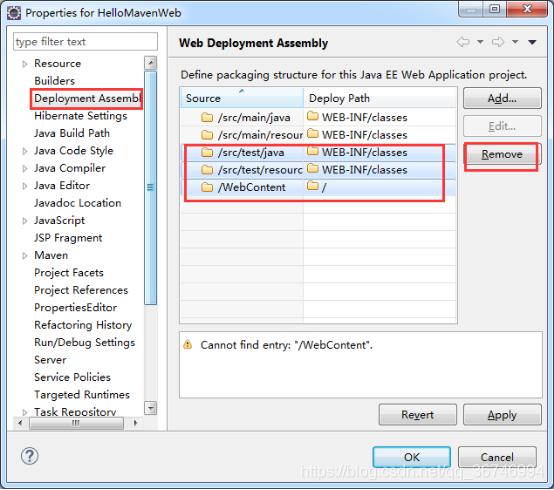Image resolution: width=554 pixels, height=490 pixels.
Task: Open Targeted Runtimes page
Action: 82,395
